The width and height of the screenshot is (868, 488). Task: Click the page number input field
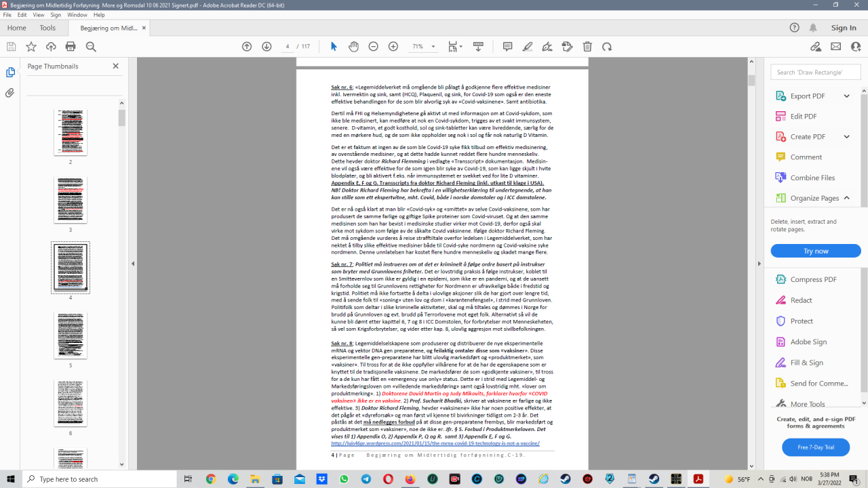tap(288, 47)
